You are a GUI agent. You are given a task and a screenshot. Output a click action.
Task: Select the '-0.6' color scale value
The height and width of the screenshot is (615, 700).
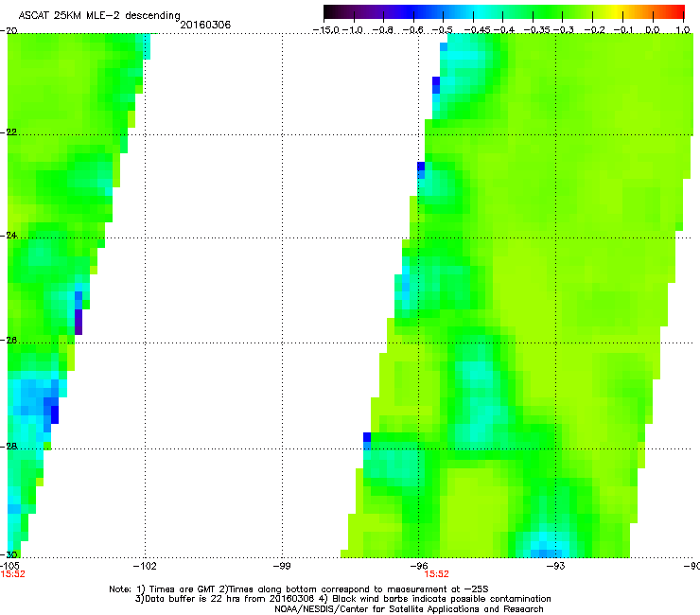tap(413, 30)
